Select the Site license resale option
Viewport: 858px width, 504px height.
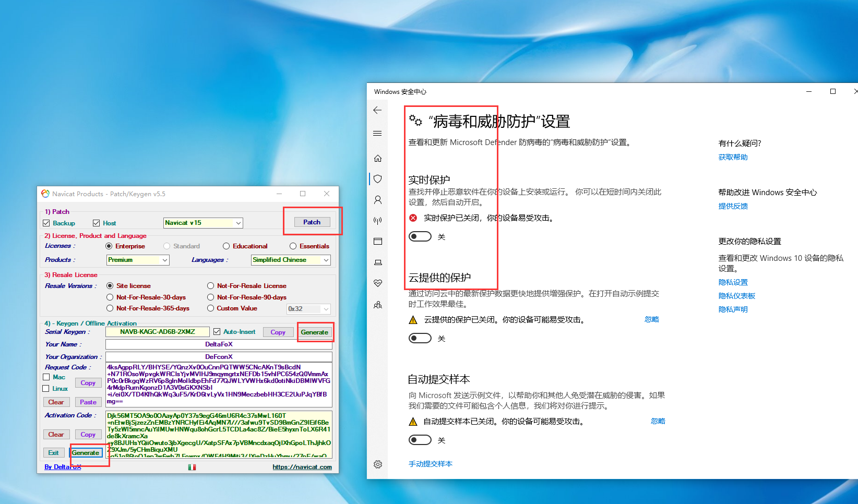[110, 286]
